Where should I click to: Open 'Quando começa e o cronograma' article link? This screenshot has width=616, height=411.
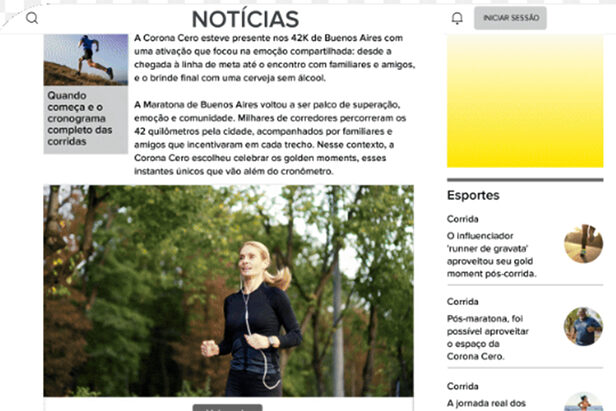(x=80, y=118)
